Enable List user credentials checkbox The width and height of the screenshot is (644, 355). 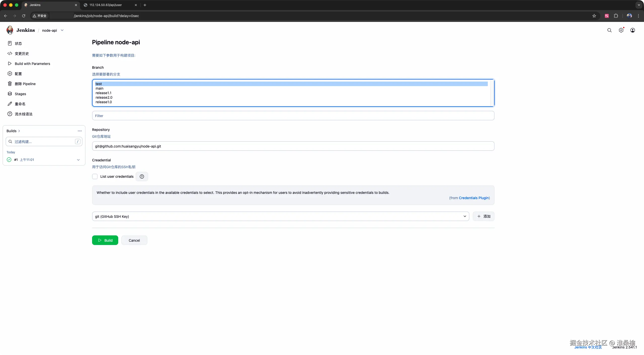pos(95,176)
